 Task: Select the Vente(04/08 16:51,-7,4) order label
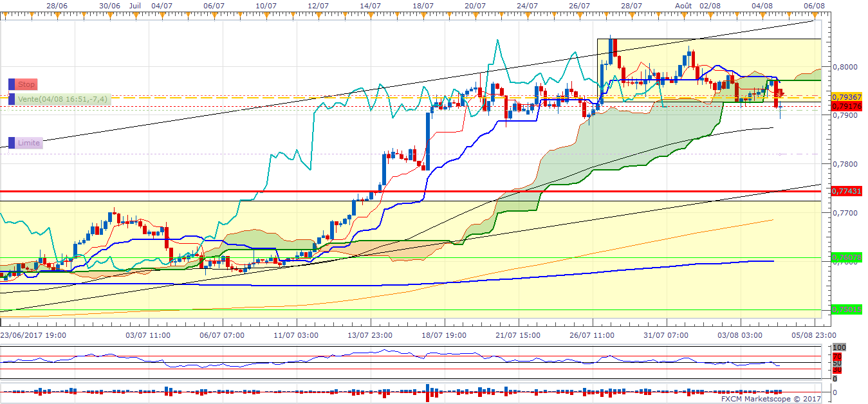click(64, 99)
